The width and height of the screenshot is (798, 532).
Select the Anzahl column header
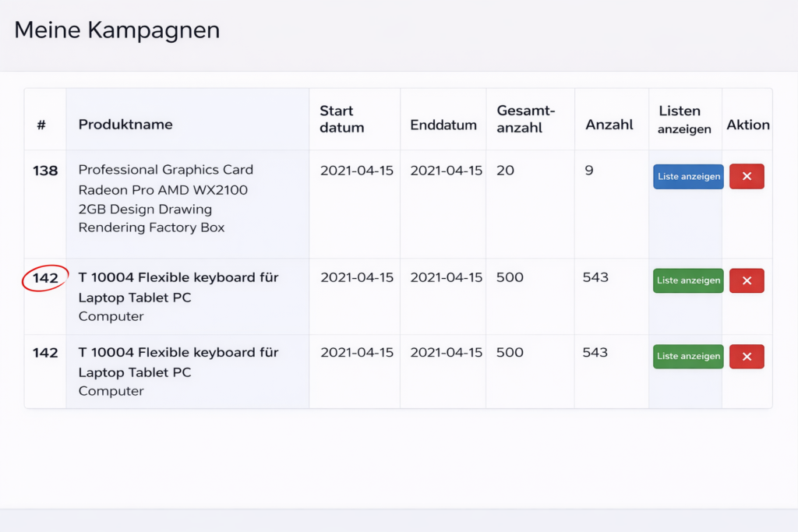coord(609,125)
